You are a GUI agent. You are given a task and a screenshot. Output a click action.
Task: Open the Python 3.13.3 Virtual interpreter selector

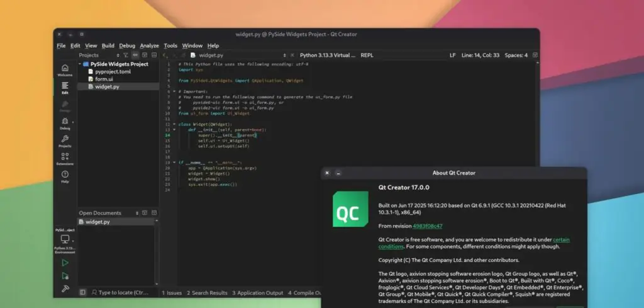pos(328,55)
